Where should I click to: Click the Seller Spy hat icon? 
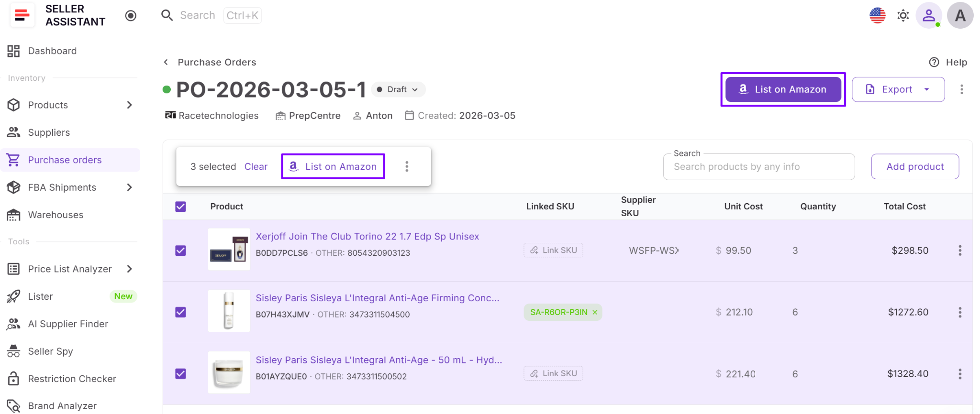pos(13,351)
